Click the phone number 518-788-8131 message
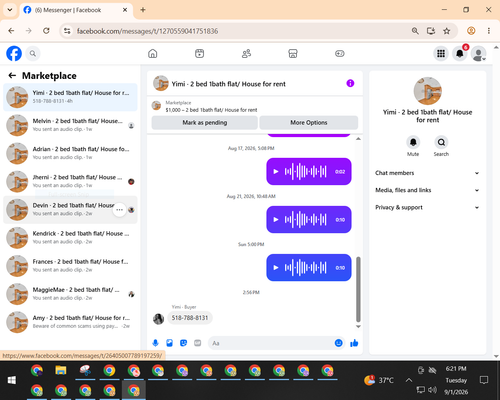 tap(190, 318)
